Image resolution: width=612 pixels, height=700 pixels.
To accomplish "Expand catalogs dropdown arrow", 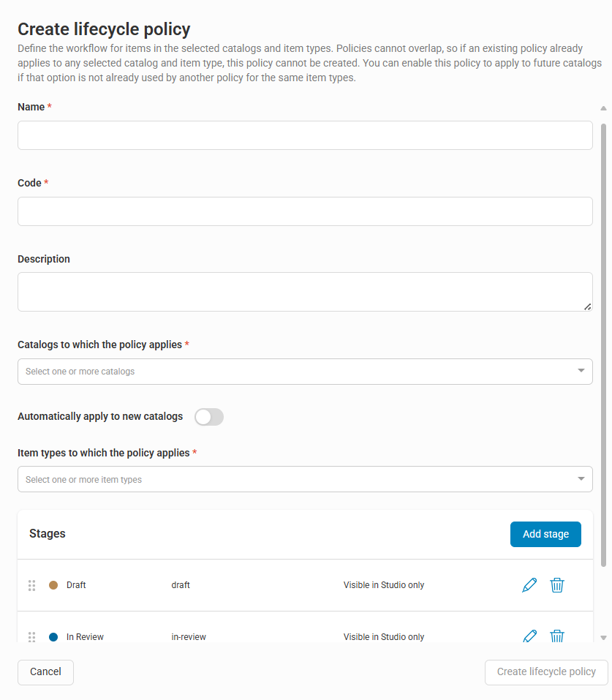I will pyautogui.click(x=581, y=371).
